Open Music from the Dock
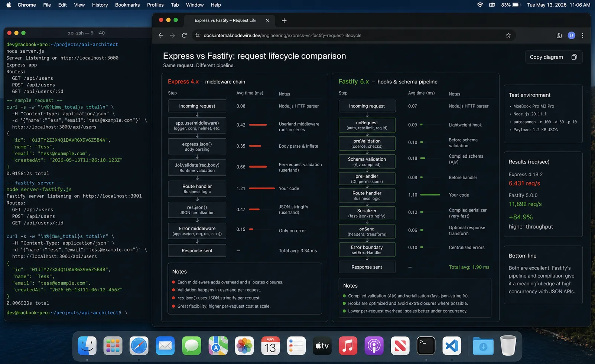595x364 pixels. pos(348,346)
